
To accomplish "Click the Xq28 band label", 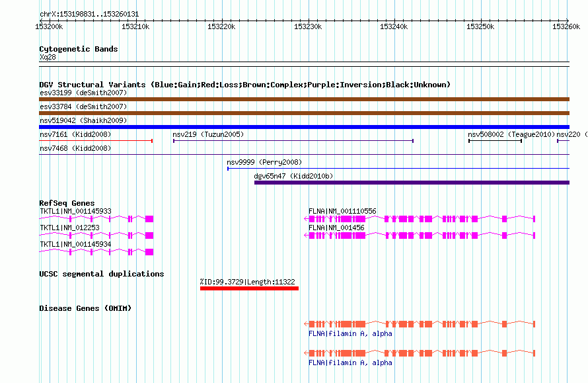I will (x=48, y=57).
